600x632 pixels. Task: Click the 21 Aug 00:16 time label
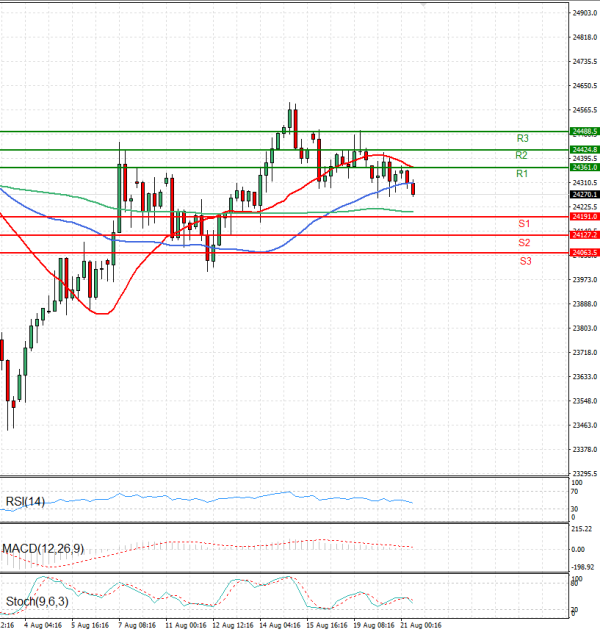(421, 626)
